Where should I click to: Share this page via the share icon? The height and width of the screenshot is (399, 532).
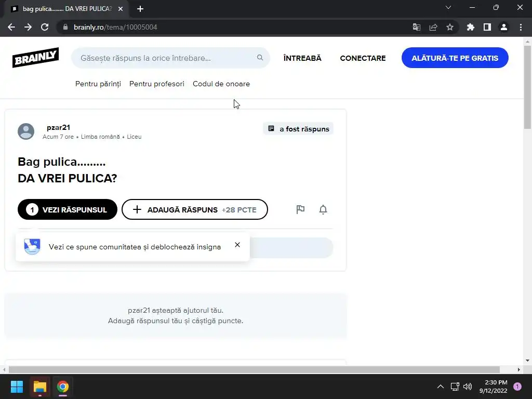coord(433,27)
